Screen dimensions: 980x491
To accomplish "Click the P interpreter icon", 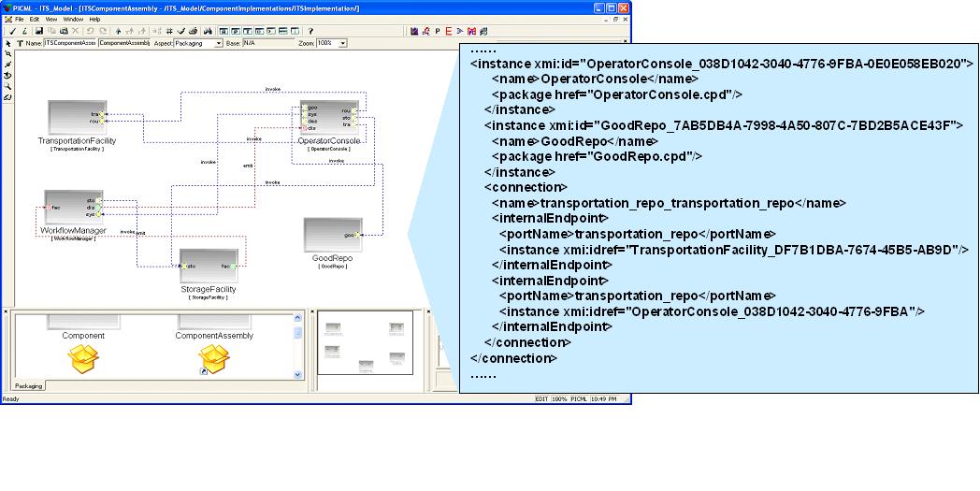I will (438, 31).
